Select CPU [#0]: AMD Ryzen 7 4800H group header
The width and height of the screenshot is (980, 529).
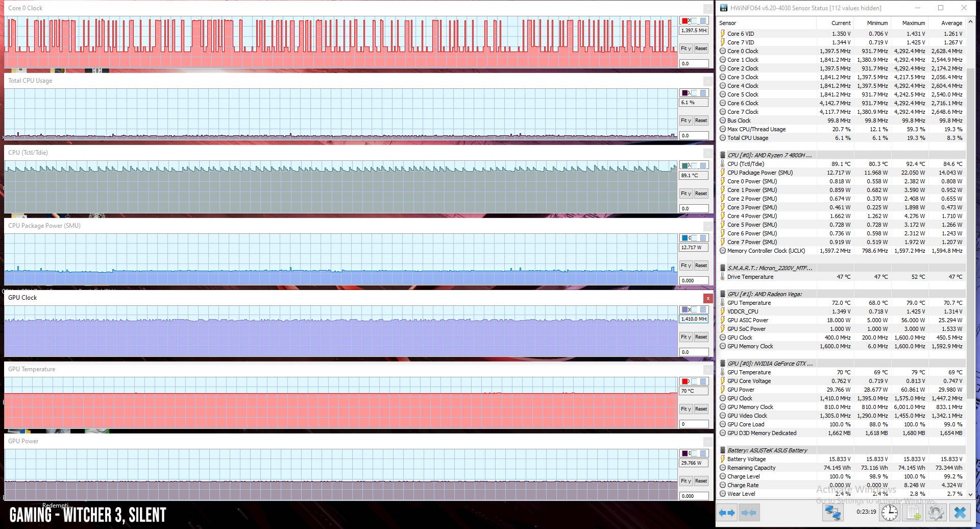coord(769,155)
